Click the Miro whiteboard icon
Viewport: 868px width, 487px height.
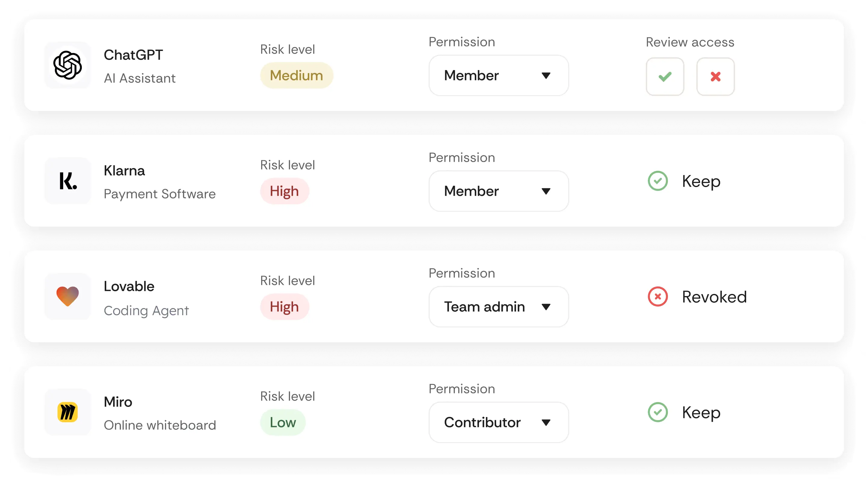tap(67, 413)
